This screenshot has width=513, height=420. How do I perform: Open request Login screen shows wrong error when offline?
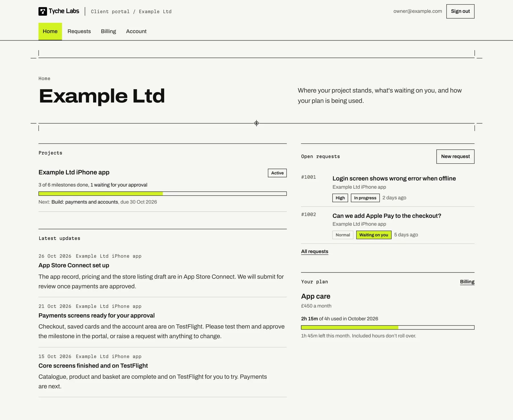point(394,178)
